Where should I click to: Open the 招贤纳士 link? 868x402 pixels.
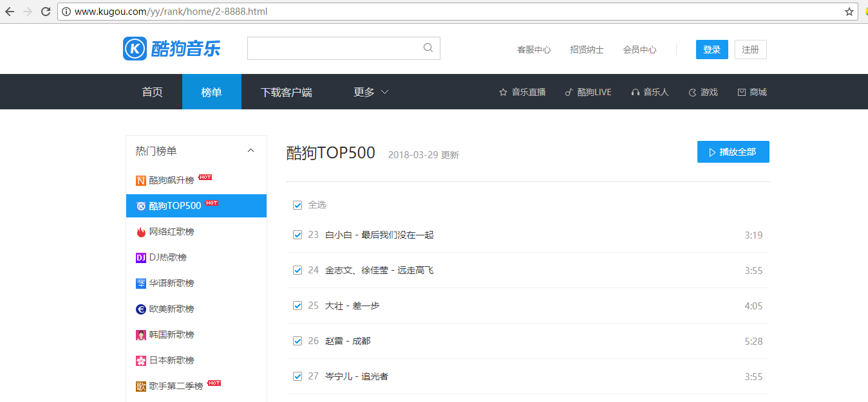point(587,50)
